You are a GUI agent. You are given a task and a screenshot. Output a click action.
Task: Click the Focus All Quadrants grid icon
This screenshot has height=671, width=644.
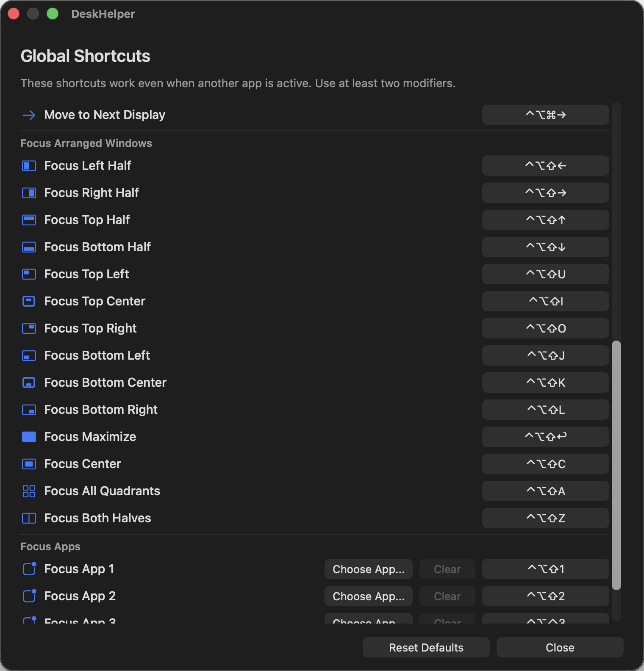tap(29, 491)
